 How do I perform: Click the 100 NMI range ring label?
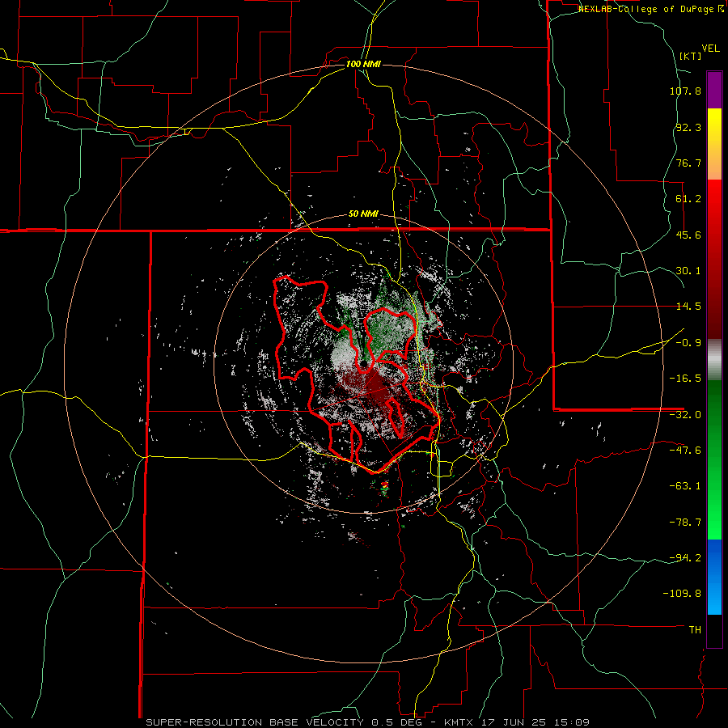363,64
